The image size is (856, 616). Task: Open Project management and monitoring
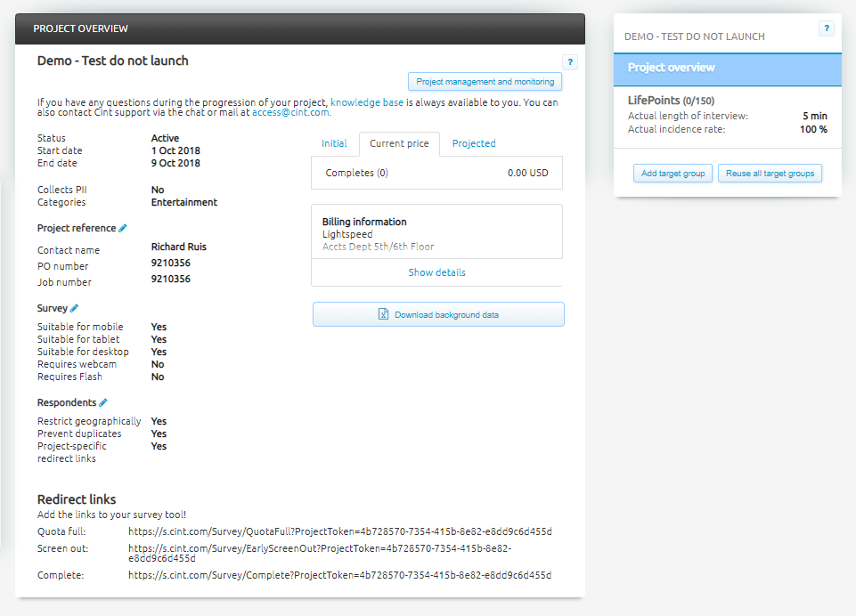point(485,82)
